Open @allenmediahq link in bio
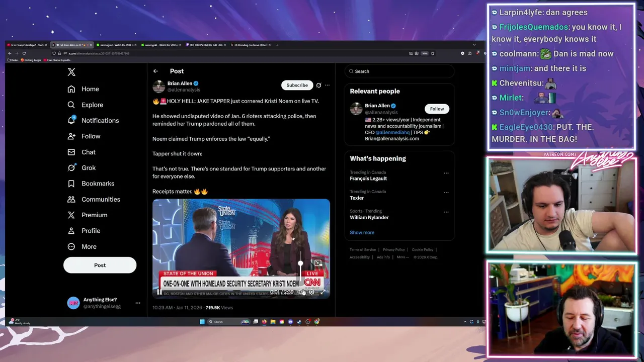This screenshot has width=644, height=362. (392, 132)
